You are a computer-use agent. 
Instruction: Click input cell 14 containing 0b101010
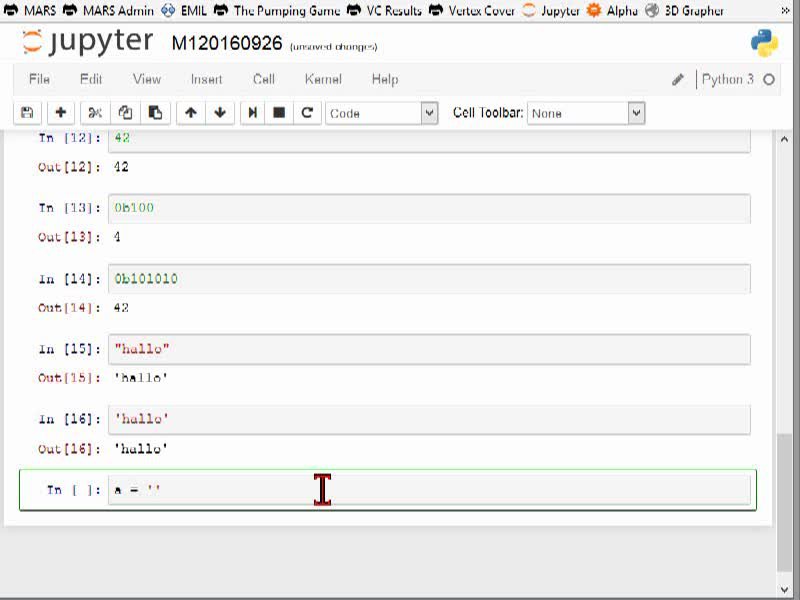[429, 279]
